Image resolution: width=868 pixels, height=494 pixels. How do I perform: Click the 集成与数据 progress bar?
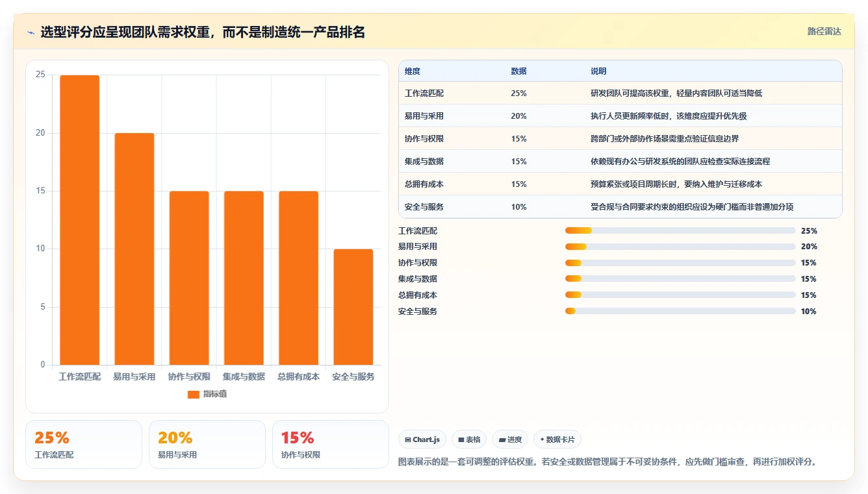point(680,279)
